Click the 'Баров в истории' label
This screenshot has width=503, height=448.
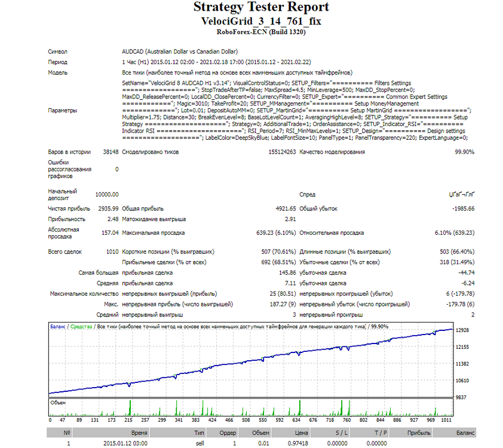click(69, 152)
